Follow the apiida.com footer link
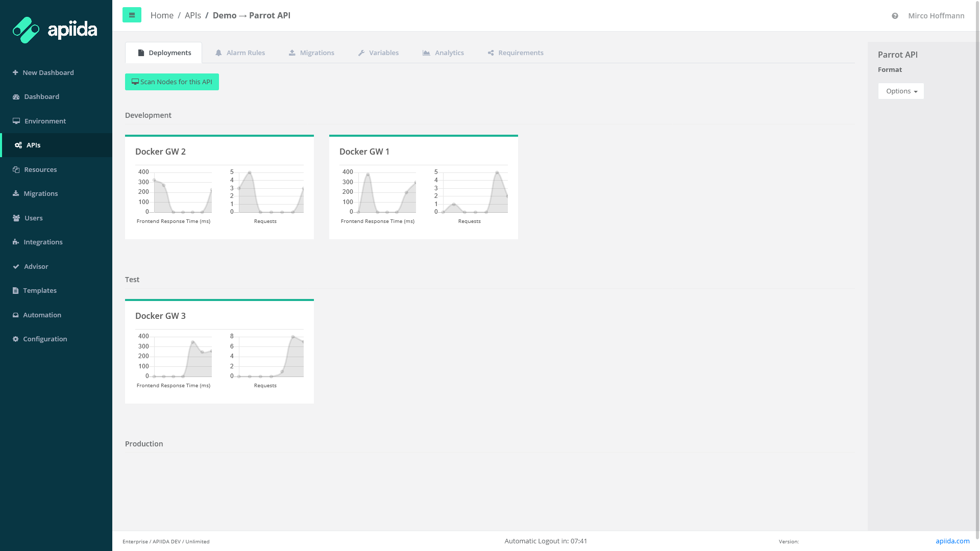The width and height of the screenshot is (980, 551). point(952,541)
